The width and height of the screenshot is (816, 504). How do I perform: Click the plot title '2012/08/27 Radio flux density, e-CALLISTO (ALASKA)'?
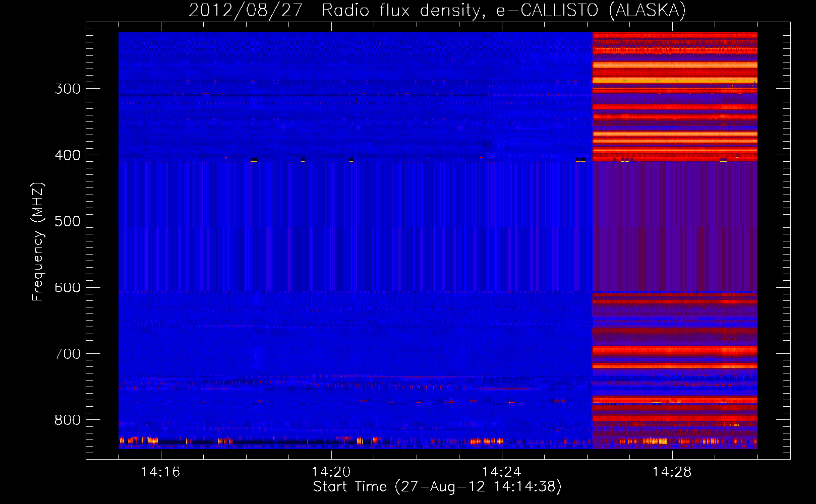point(437,10)
